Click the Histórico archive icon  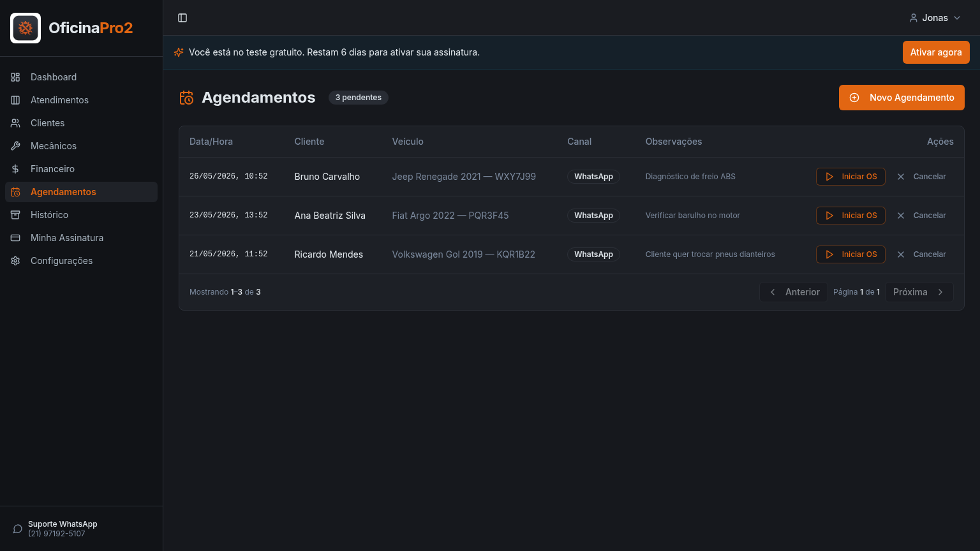pyautogui.click(x=15, y=215)
